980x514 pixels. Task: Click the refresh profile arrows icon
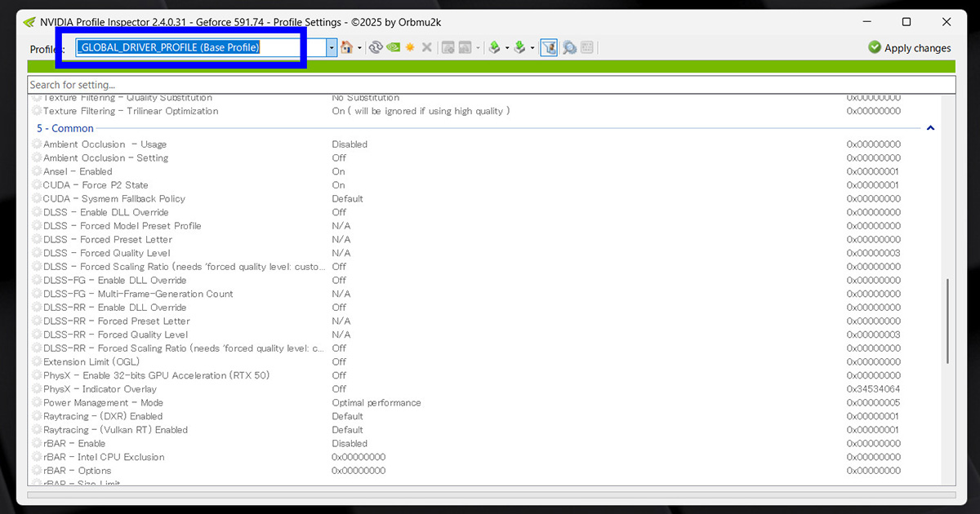click(376, 48)
